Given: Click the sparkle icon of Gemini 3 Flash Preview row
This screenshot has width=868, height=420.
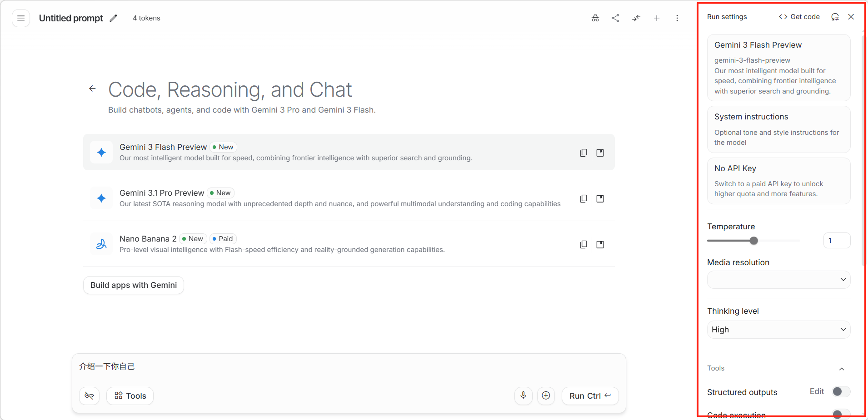Looking at the screenshot, I should tap(101, 153).
